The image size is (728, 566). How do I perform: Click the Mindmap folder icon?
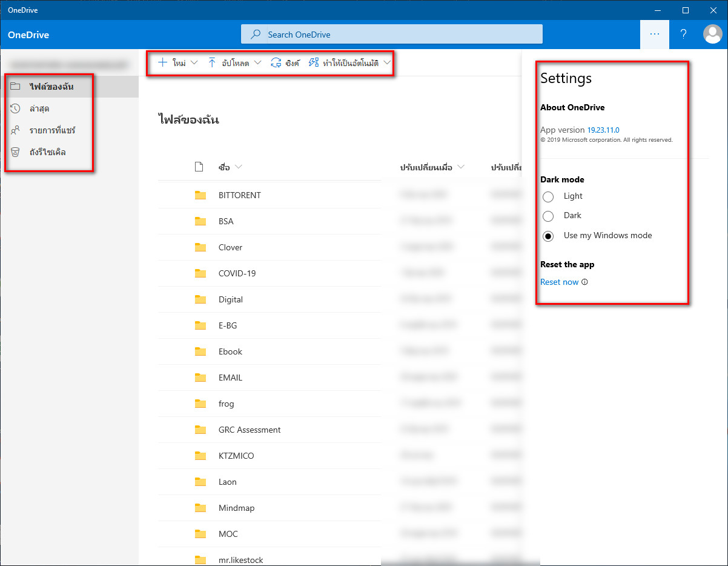[200, 508]
